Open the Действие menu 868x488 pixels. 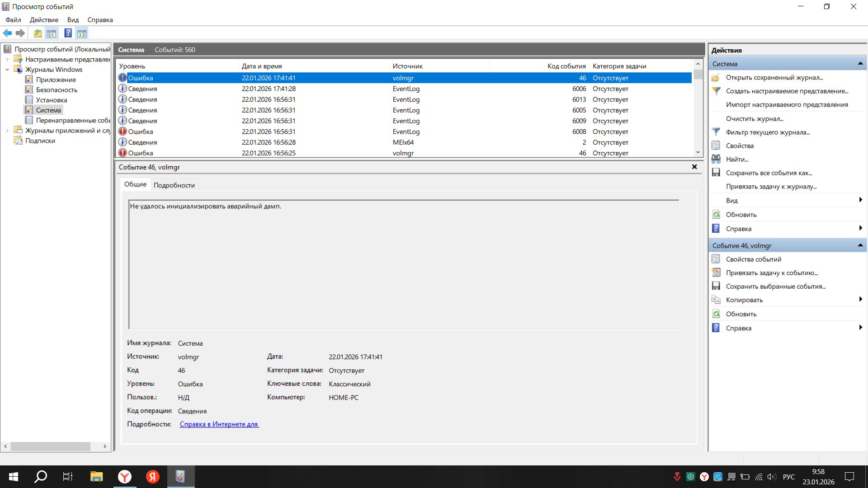coord(44,20)
